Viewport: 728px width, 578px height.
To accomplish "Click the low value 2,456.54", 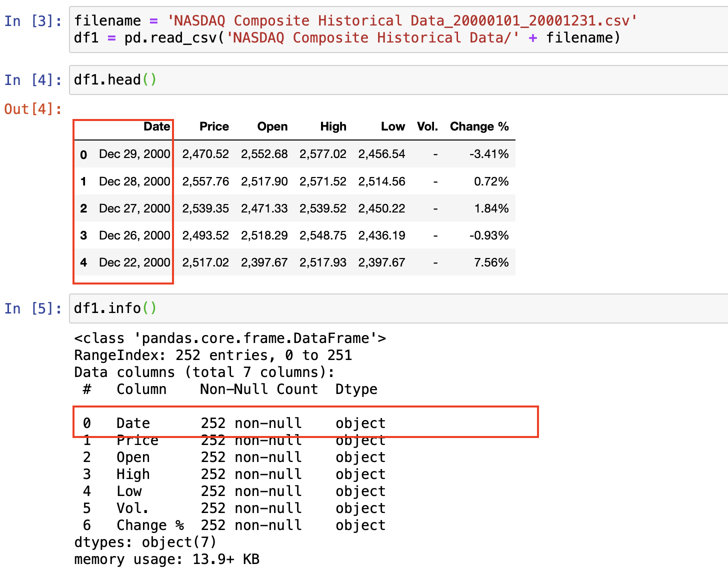I will click(381, 154).
